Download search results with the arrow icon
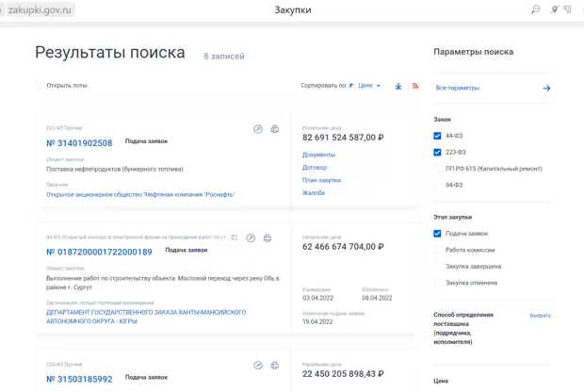The width and height of the screenshot is (584, 392). click(398, 86)
